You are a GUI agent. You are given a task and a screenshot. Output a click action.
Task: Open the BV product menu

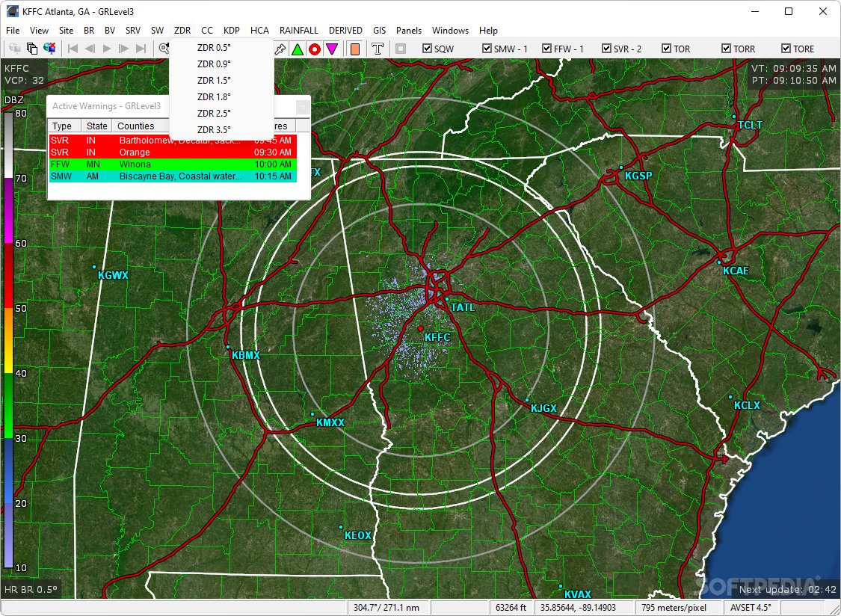pos(110,31)
